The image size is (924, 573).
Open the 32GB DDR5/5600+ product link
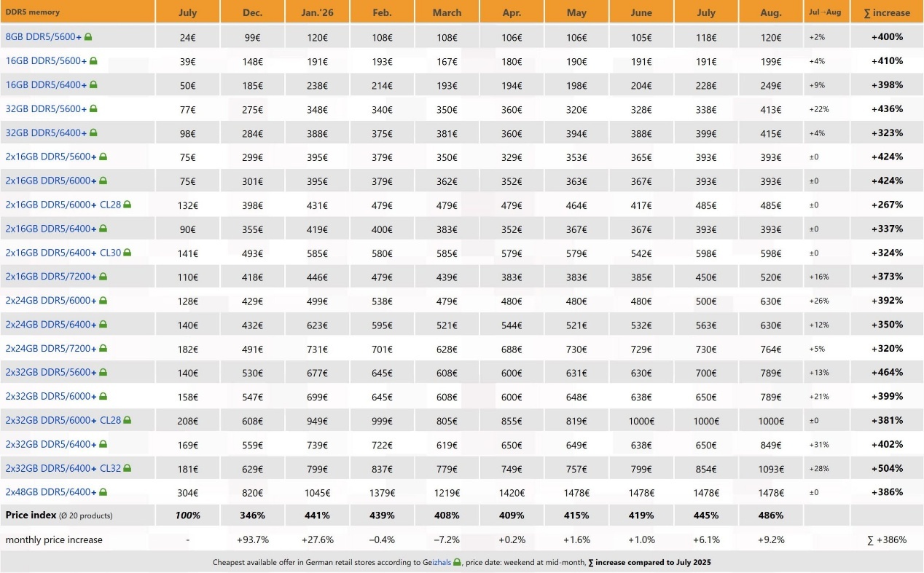click(46, 108)
